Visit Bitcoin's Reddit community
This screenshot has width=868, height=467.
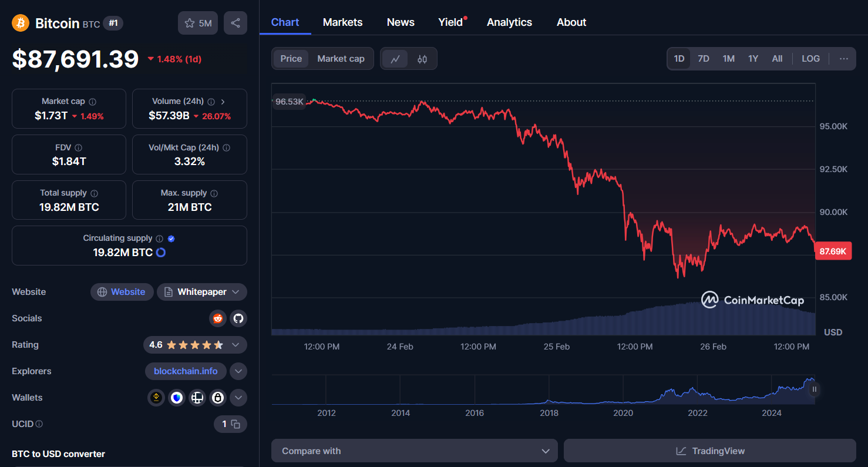click(217, 318)
